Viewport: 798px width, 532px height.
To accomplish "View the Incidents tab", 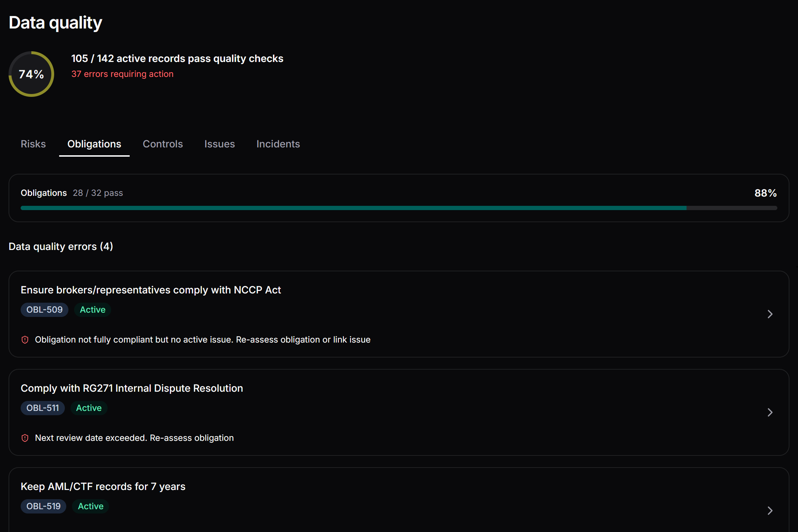I will pos(278,144).
